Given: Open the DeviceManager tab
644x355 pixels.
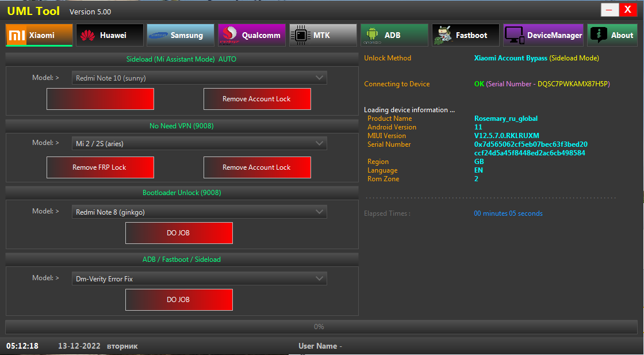Looking at the screenshot, I should pyautogui.click(x=543, y=35).
